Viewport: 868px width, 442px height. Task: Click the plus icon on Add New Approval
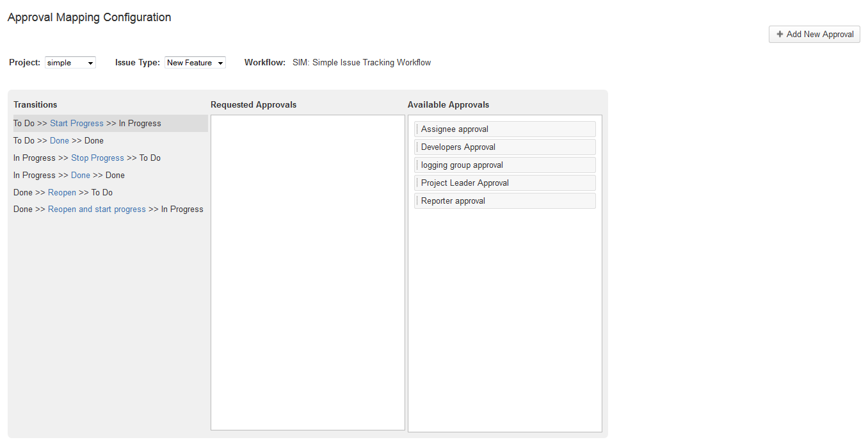(780, 35)
